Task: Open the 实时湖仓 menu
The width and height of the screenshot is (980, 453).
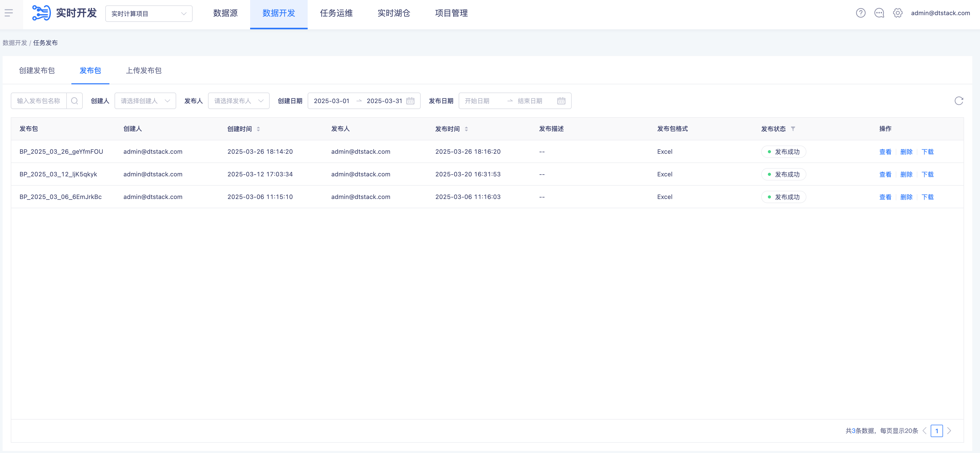Action: 394,13
